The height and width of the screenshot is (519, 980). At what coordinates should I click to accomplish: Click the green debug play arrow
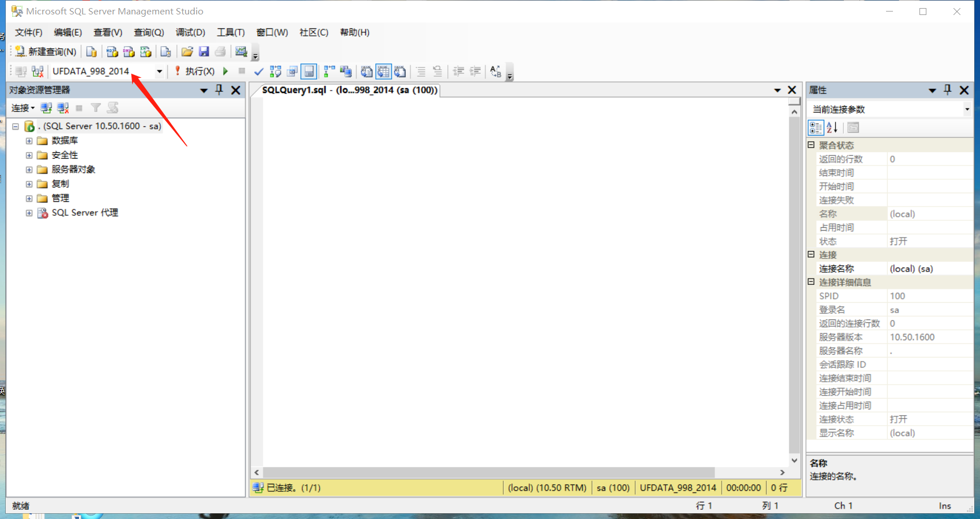226,72
